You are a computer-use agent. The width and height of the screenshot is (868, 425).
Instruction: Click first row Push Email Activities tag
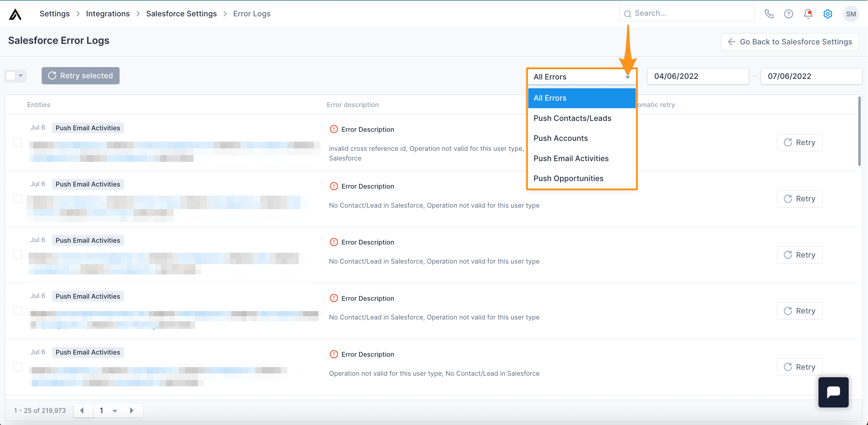click(x=88, y=128)
